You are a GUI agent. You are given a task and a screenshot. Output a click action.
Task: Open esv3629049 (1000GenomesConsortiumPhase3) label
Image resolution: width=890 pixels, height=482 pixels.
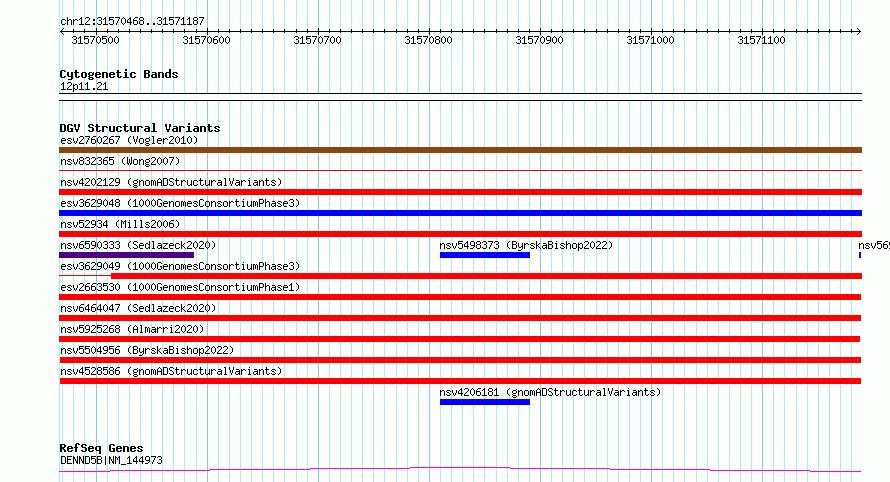click(180, 266)
